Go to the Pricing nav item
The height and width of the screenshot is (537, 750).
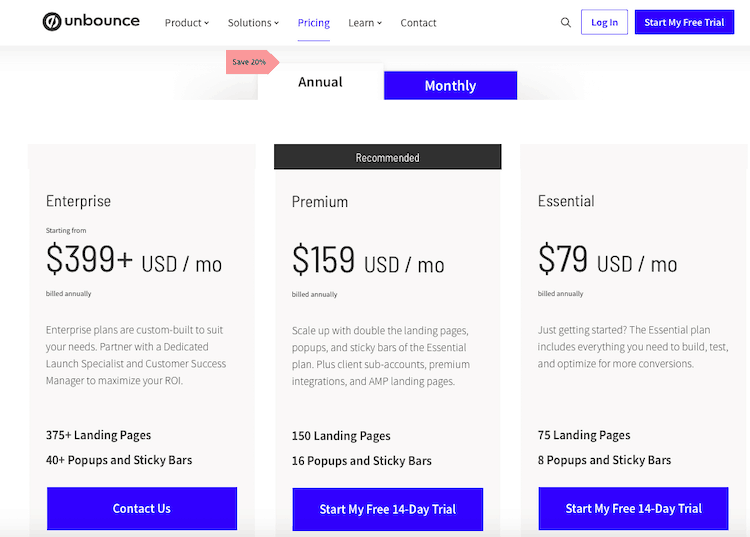[x=314, y=23]
